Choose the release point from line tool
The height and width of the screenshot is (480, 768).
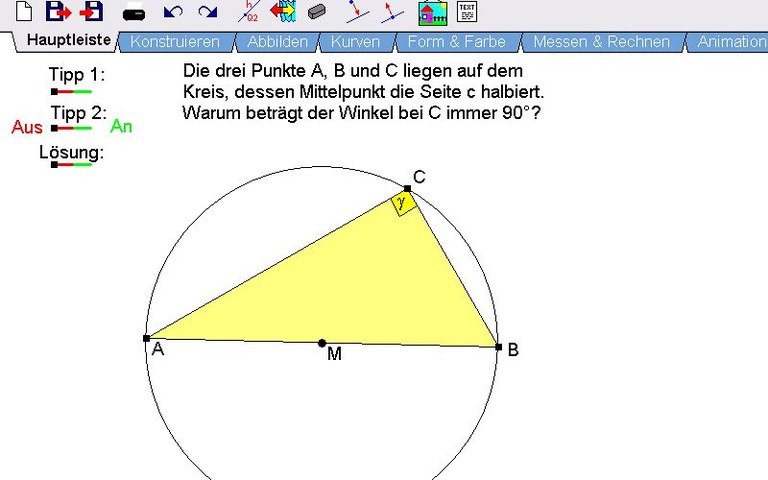point(392,12)
